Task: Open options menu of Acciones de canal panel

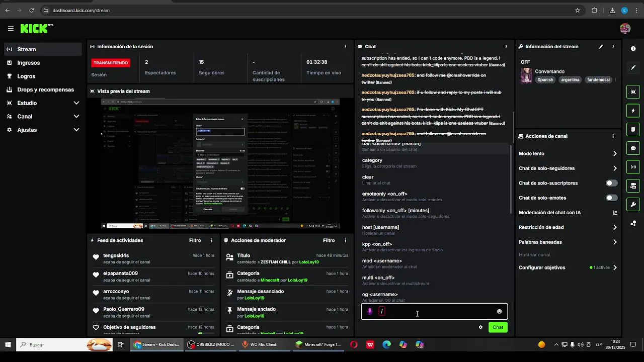Action: point(613,136)
